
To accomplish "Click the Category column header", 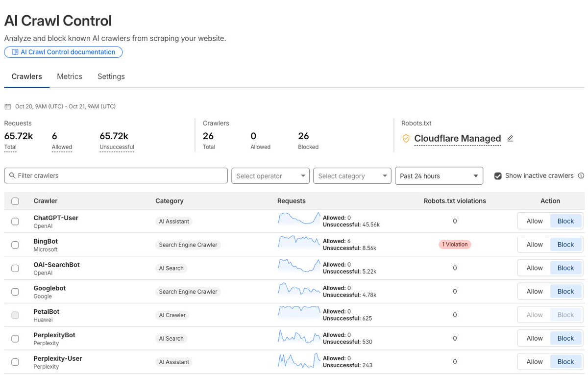I will 170,201.
